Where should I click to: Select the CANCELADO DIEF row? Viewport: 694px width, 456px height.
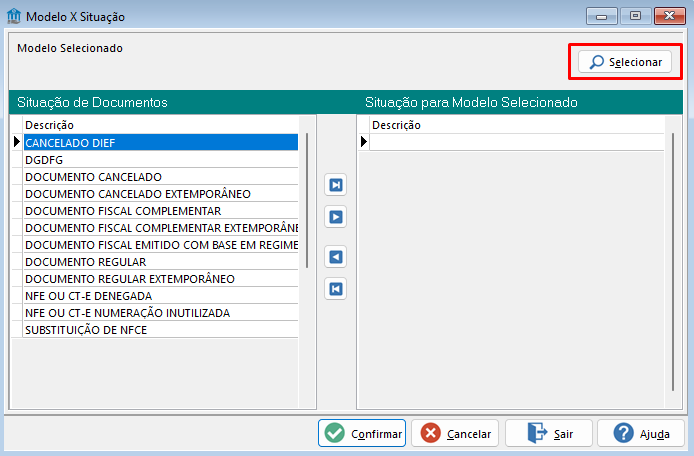(x=161, y=143)
